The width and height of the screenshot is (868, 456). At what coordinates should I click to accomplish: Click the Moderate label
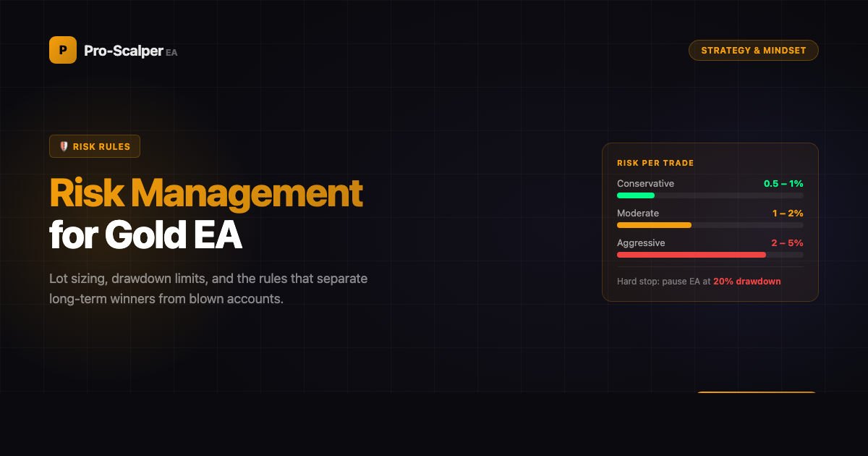pos(638,214)
